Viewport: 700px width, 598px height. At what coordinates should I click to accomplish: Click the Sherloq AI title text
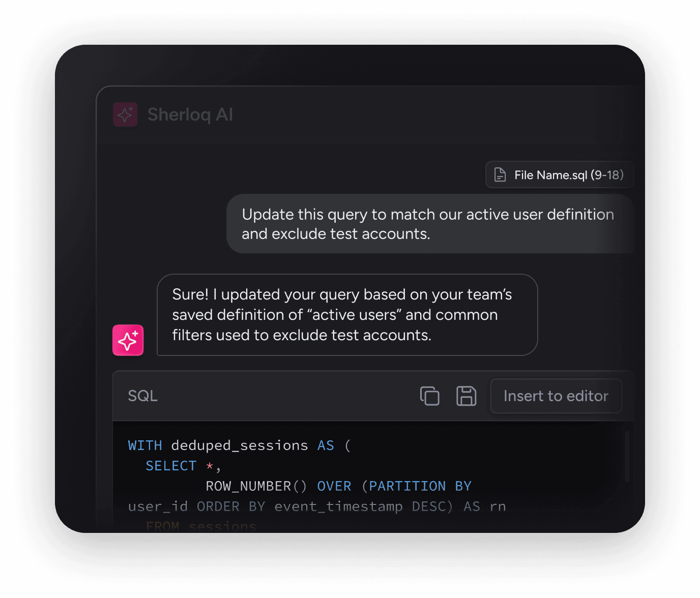coord(190,115)
